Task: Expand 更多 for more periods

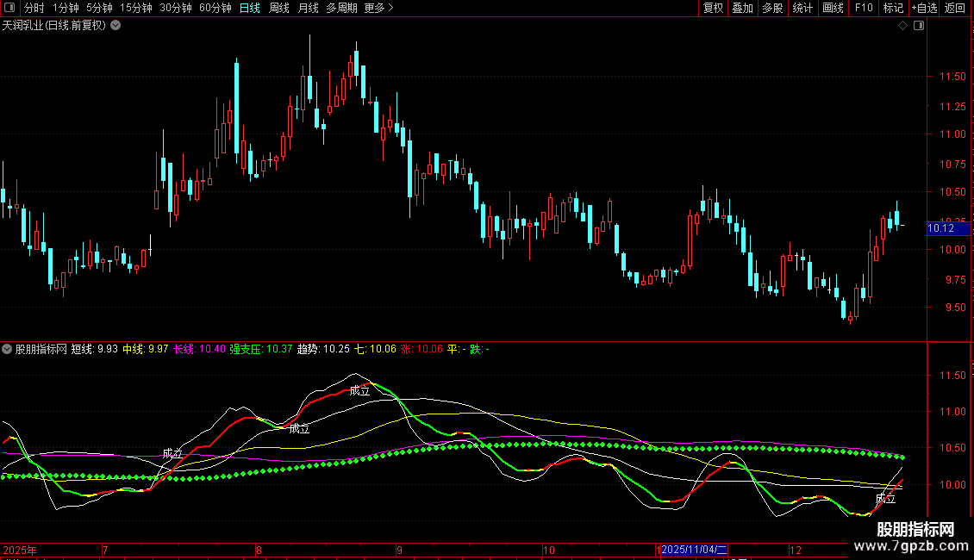Action: [x=378, y=8]
